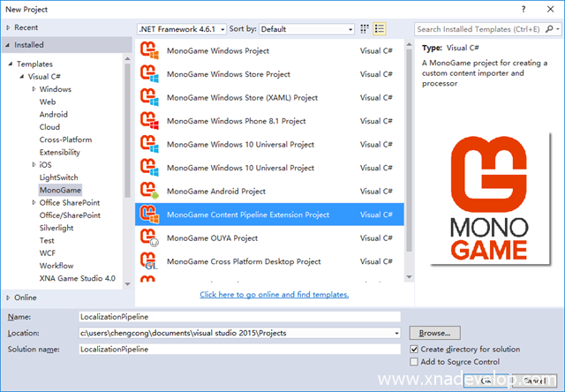Click the MonoGame Windows Project template icon
This screenshot has height=392, width=565.
(149, 51)
